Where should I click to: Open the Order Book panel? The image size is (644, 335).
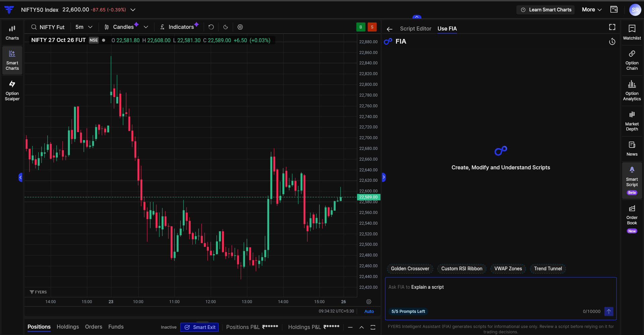(x=632, y=219)
